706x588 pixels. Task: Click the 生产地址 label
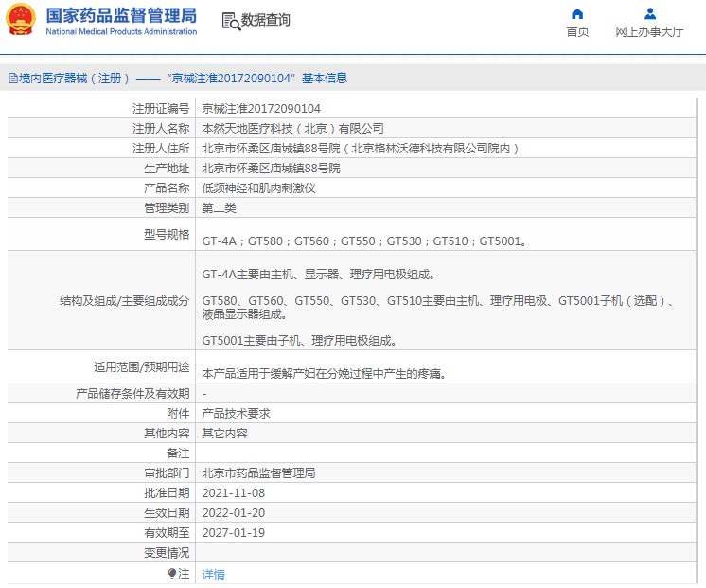[x=167, y=168]
